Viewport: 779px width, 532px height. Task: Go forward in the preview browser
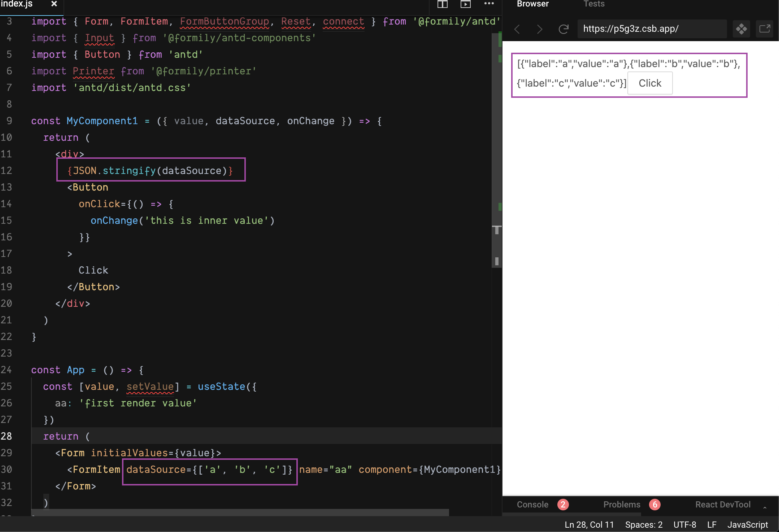point(540,29)
